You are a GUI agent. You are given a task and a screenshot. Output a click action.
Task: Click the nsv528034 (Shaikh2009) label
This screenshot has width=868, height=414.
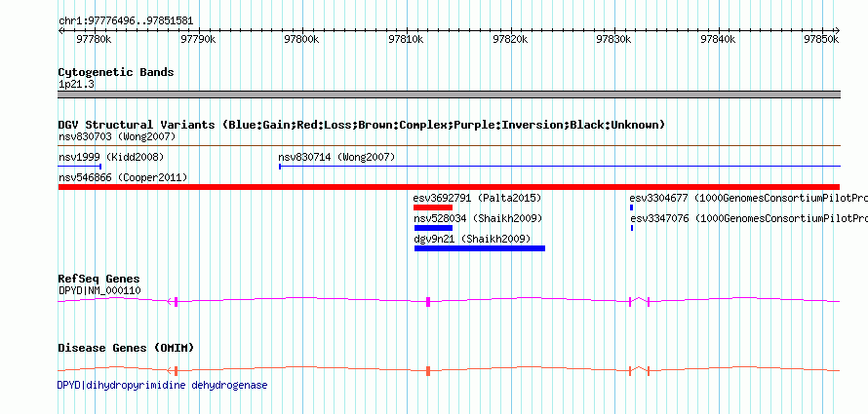pyautogui.click(x=478, y=218)
